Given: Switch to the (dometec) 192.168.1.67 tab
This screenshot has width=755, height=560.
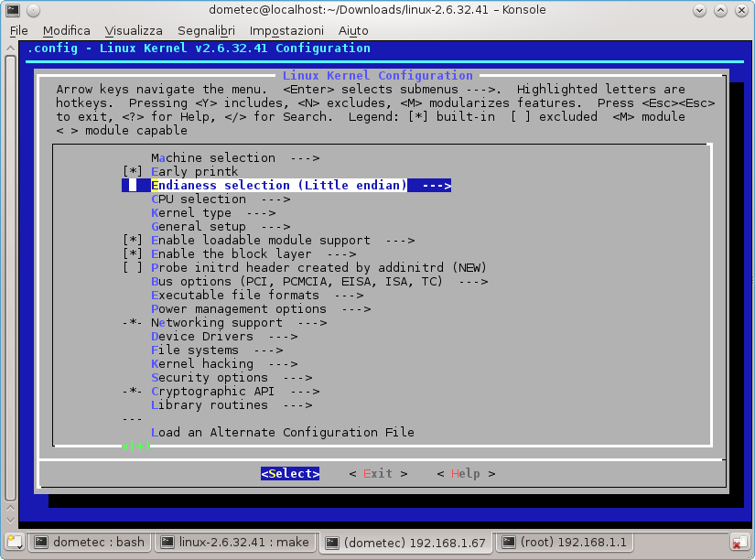Looking at the screenshot, I should 406,542.
